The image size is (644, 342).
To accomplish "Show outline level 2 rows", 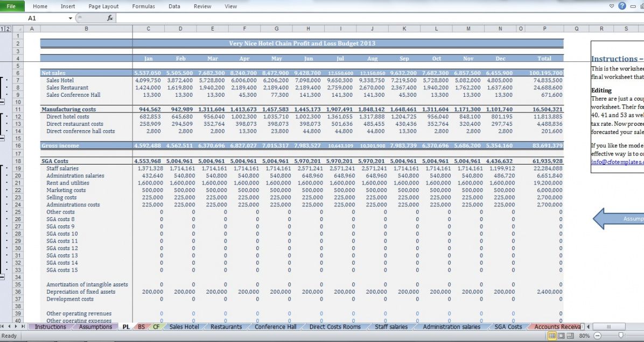I will (7, 28).
